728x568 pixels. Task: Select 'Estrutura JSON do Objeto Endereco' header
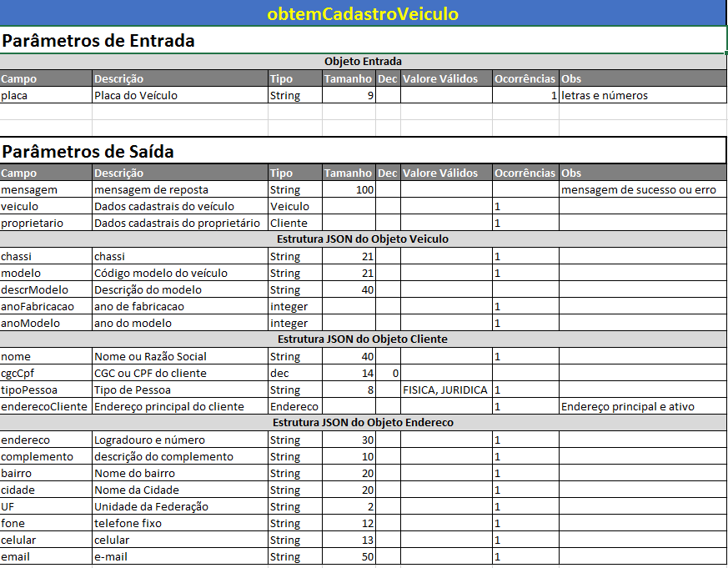pos(363,423)
